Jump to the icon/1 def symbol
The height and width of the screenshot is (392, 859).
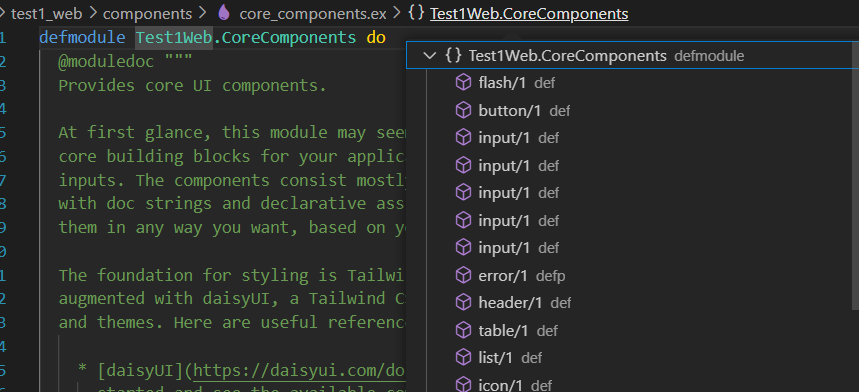[629, 385]
